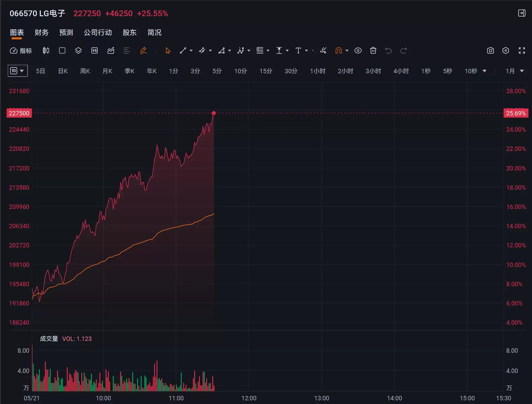
Task: Expand more intervals arrow after 10秒
Action: [x=484, y=71]
